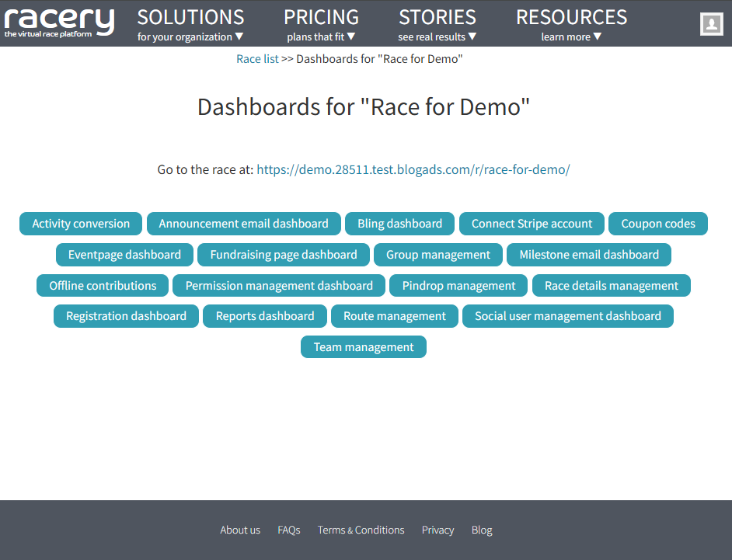Click the racery logo
732x560 pixels.
tap(59, 22)
